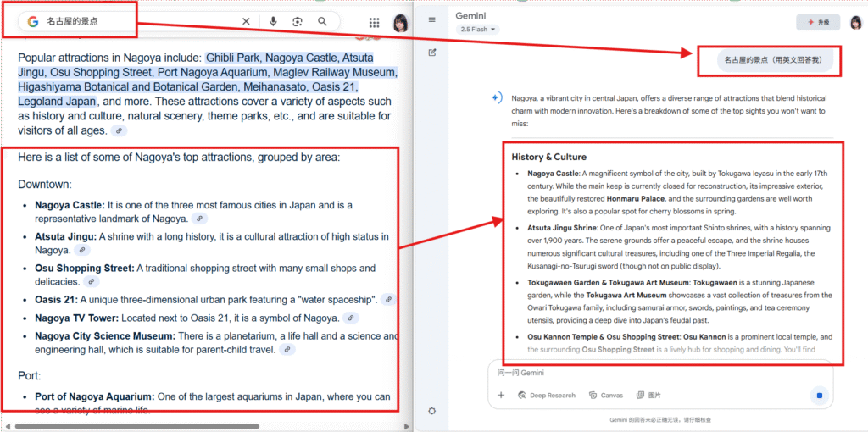Open Google Lens image search icon
This screenshot has width=868, height=432.
click(x=298, y=21)
